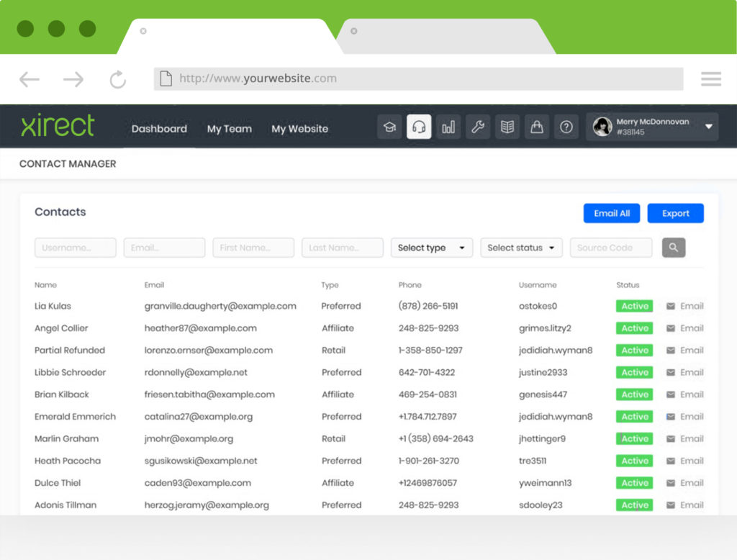The image size is (737, 560).
Task: Focus the Username filter field
Action: [75, 248]
